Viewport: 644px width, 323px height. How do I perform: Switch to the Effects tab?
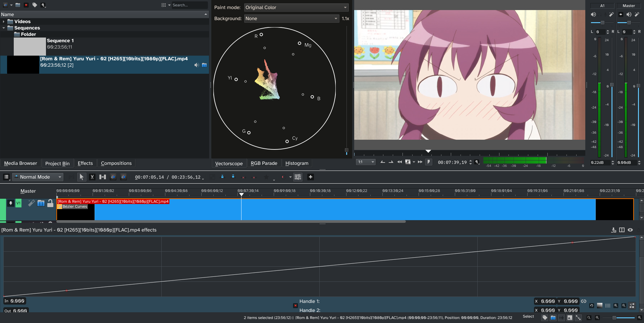[85, 163]
